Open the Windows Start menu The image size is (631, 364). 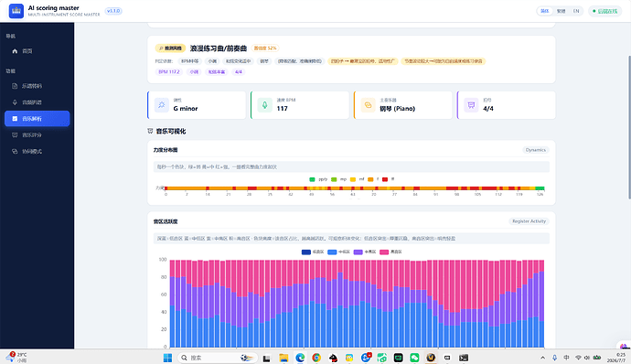(x=167, y=358)
